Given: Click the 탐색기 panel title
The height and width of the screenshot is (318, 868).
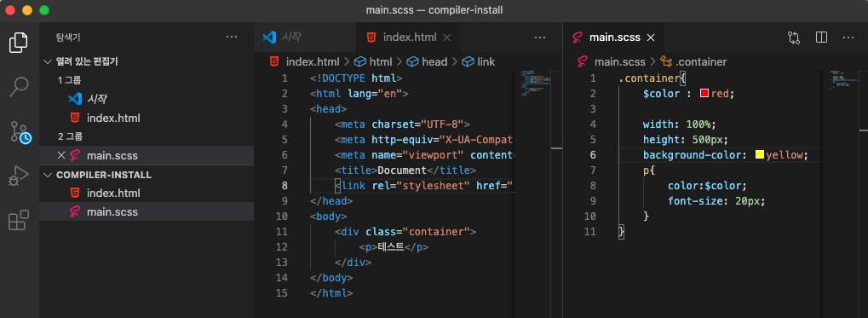Looking at the screenshot, I should pos(68,38).
